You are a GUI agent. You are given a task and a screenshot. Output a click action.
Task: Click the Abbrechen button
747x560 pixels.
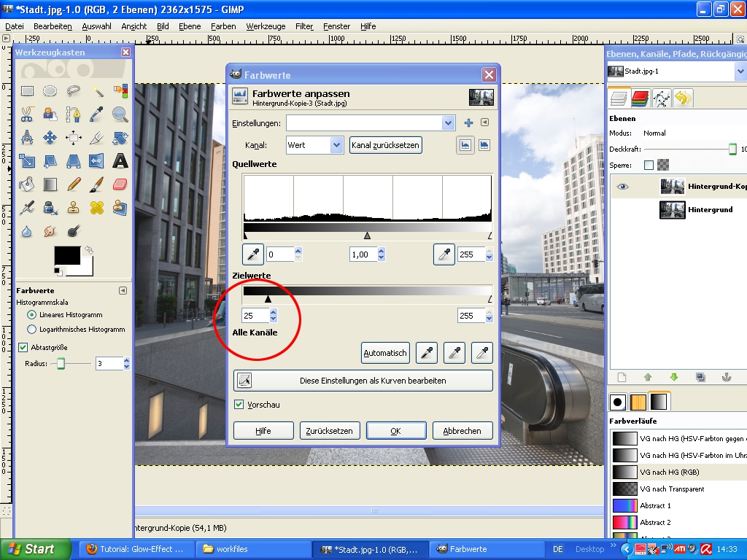pyautogui.click(x=462, y=430)
